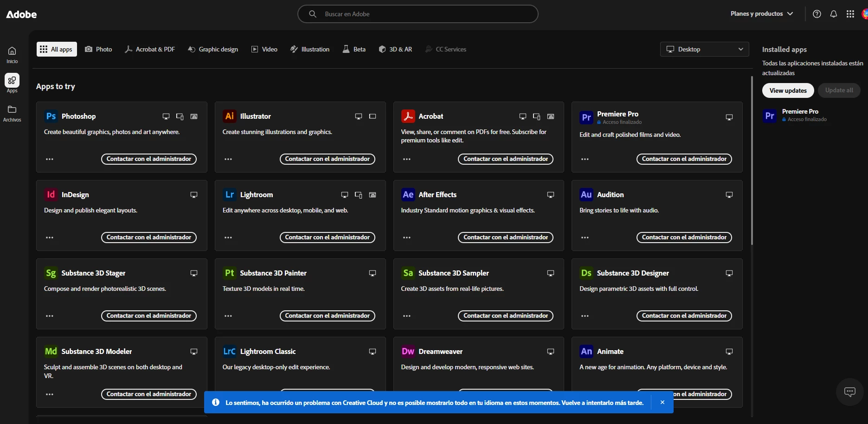Open Substance 3D Modeler more options ellipsis
The height and width of the screenshot is (424, 868).
(50, 394)
